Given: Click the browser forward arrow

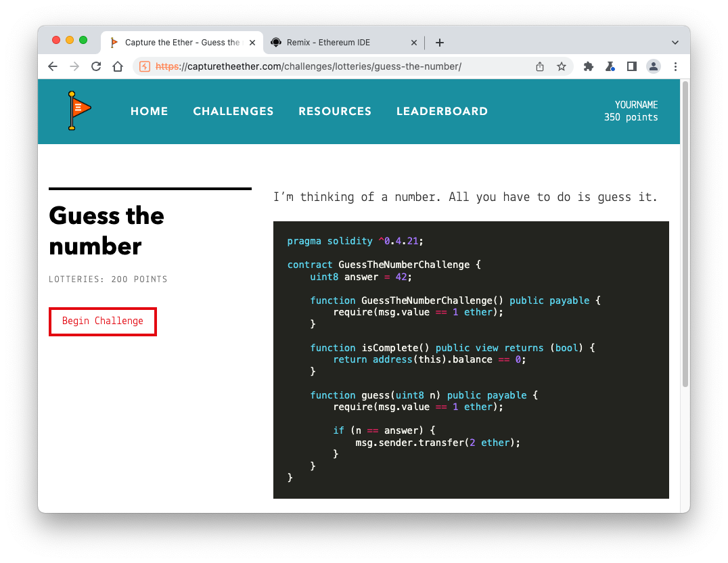Looking at the screenshot, I should tap(74, 66).
